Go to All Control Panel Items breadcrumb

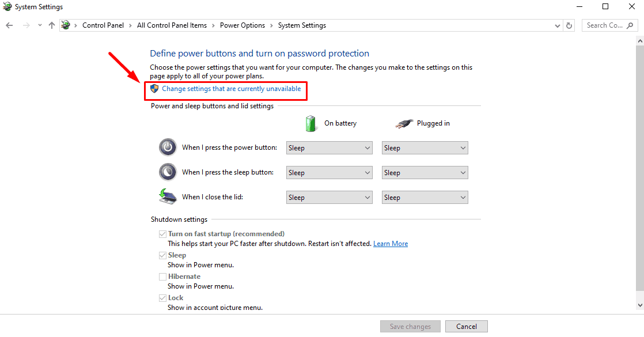(x=172, y=25)
